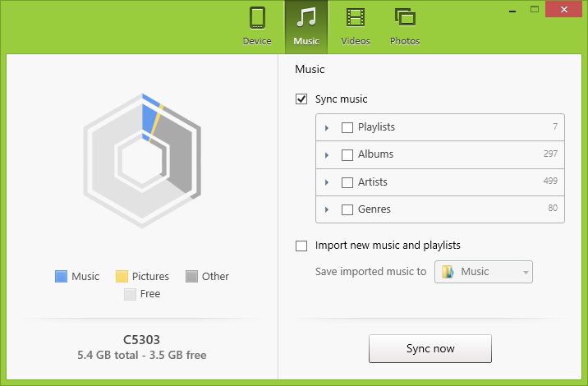
Task: Click the Music section heading
Action: (x=310, y=69)
